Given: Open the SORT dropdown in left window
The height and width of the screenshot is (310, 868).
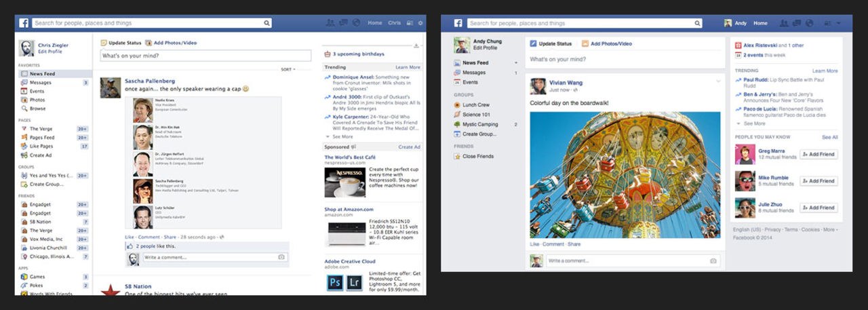Looking at the screenshot, I should (288, 69).
